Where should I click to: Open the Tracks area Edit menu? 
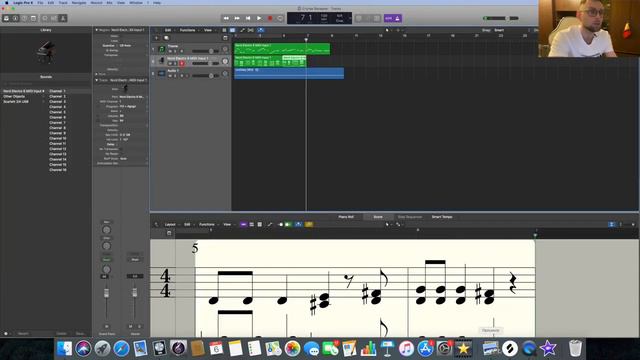(x=168, y=30)
